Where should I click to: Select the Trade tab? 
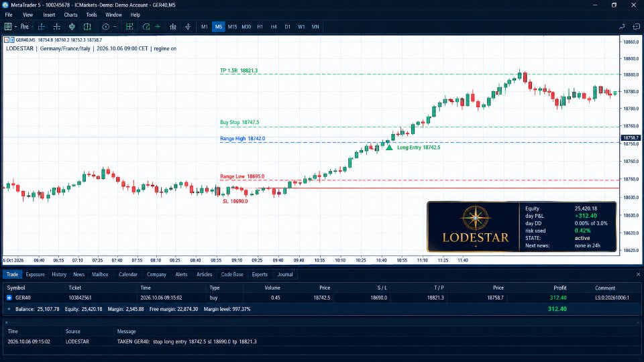[12, 274]
